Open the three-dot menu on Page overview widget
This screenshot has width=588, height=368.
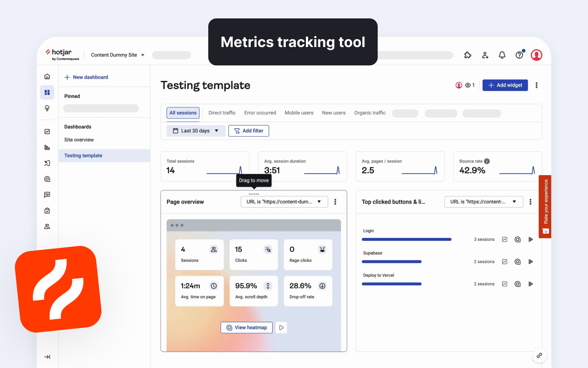click(x=335, y=202)
